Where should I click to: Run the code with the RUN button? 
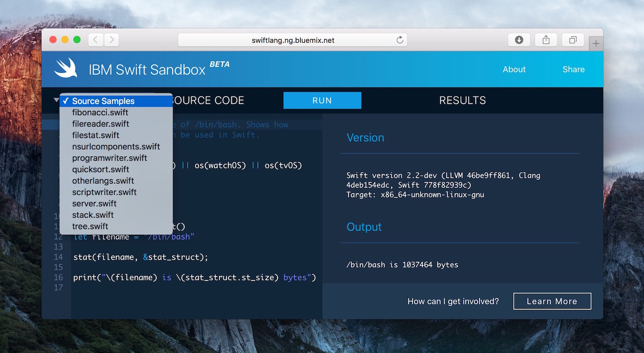(322, 100)
